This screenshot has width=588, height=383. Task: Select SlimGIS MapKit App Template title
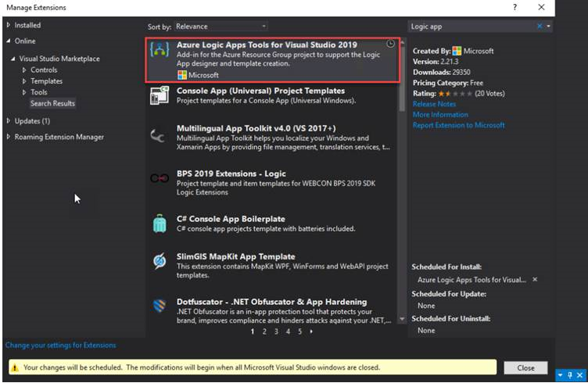pos(236,256)
